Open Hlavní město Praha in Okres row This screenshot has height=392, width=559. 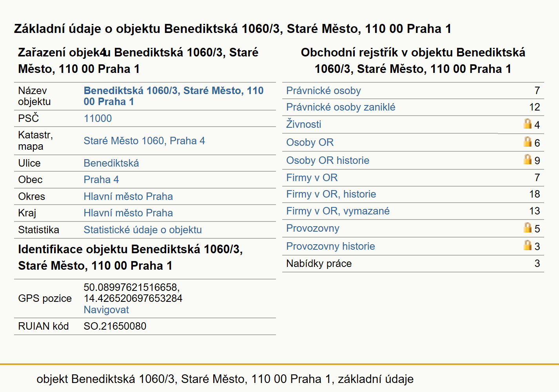(x=128, y=196)
